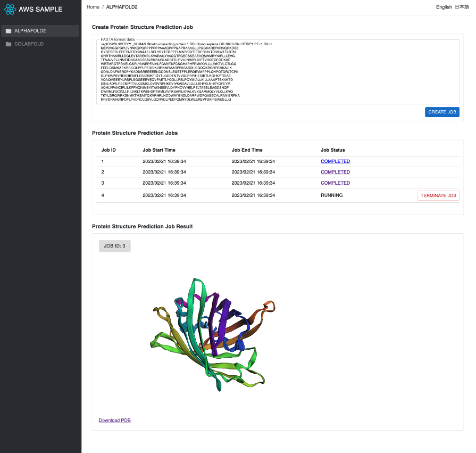Viewport: 476px width, 453px height.
Task: Click the Job Status column header
Action: 333,150
